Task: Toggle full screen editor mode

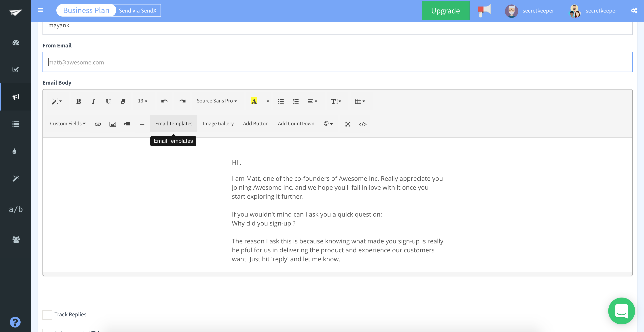Action: (348, 124)
